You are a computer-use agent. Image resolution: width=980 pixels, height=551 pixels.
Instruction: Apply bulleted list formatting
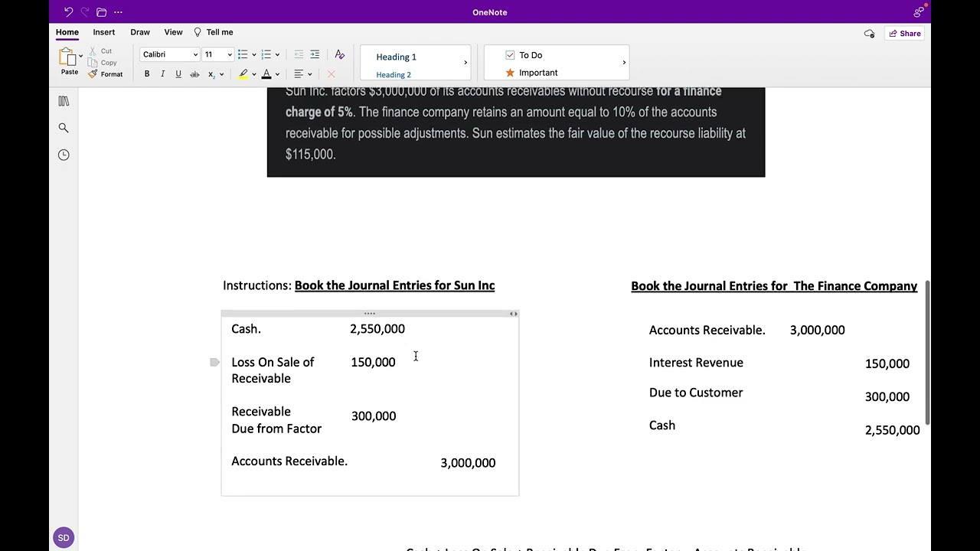click(x=243, y=54)
